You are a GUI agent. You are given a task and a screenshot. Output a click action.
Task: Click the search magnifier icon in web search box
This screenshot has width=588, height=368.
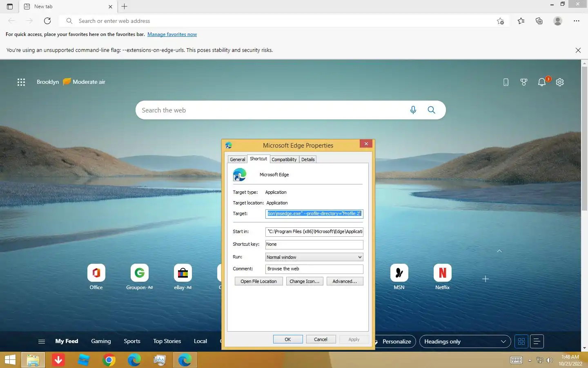[431, 110]
